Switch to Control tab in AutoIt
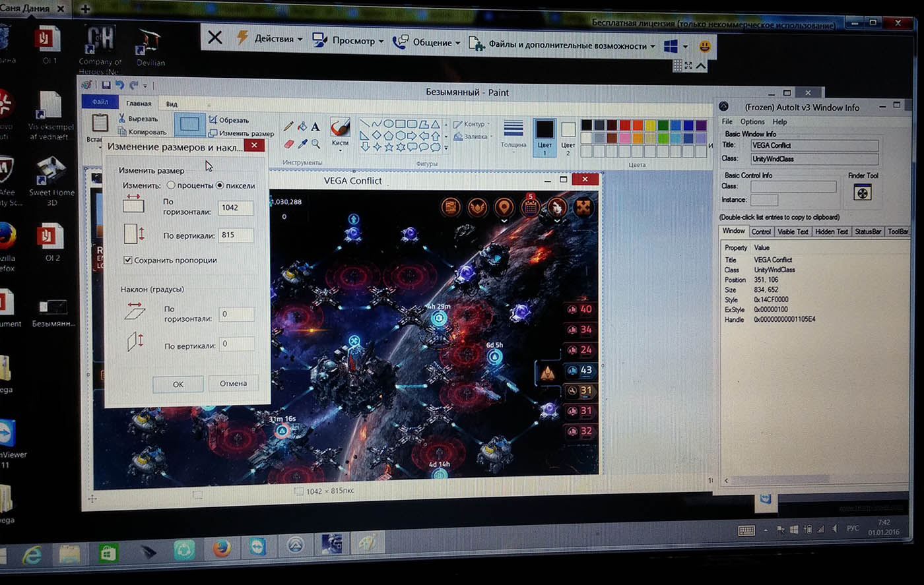924x585 pixels. point(760,231)
